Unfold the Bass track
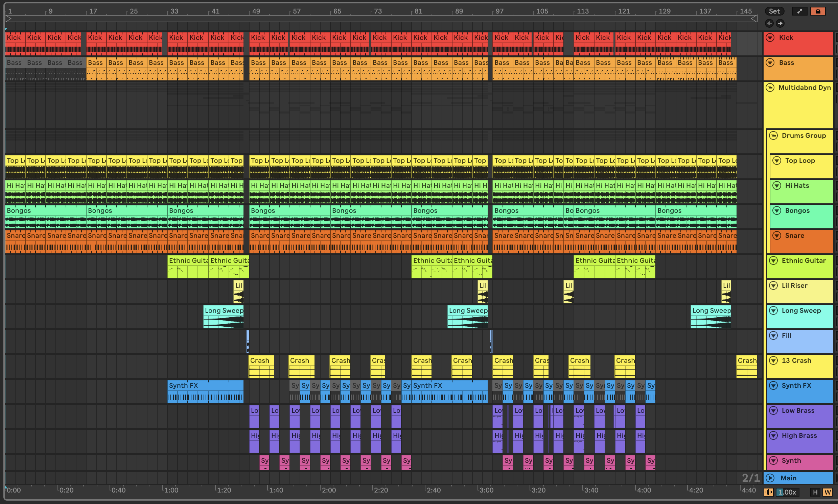The width and height of the screenshot is (838, 504). coord(770,62)
